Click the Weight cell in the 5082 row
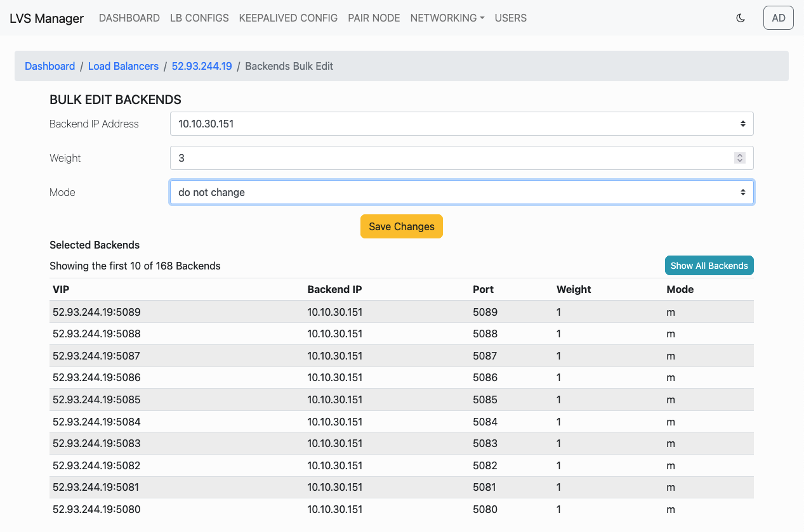The height and width of the screenshot is (532, 804). (x=559, y=465)
